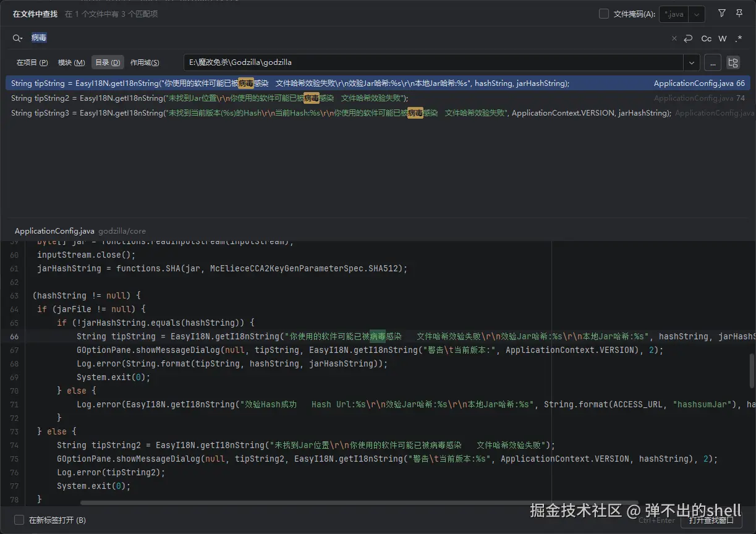Image resolution: width=756 pixels, height=534 pixels.
Task: Toggle recursive directory search tree icon
Action: [x=733, y=62]
